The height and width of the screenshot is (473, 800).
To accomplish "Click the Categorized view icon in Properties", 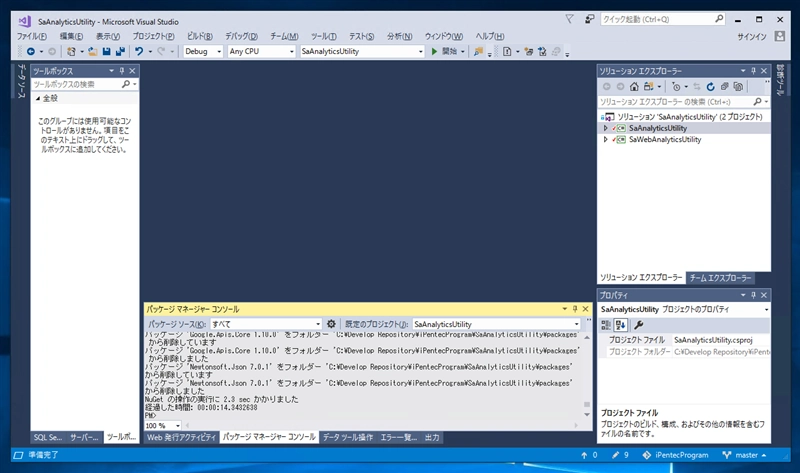I will point(606,325).
